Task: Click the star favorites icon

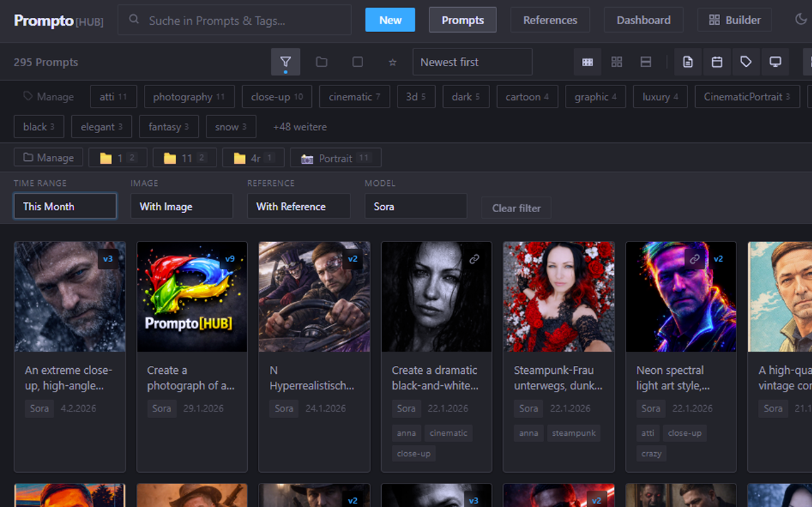Action: pyautogui.click(x=392, y=62)
